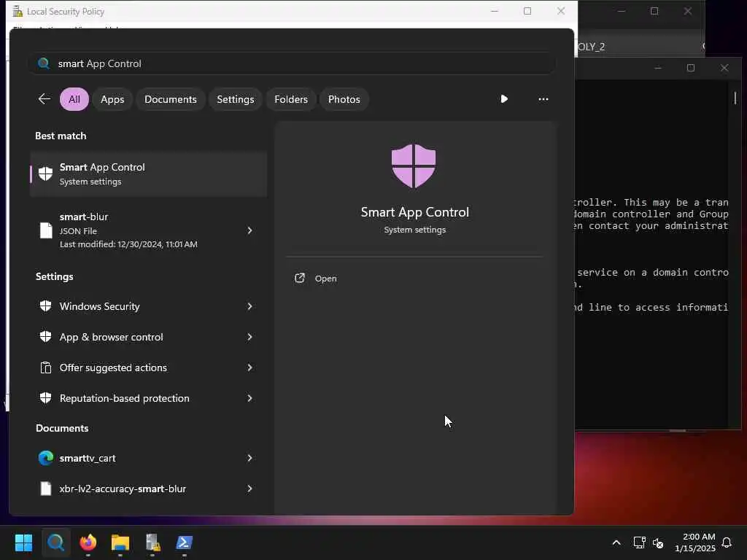Switch to PowerShell from the taskbar

[185, 542]
